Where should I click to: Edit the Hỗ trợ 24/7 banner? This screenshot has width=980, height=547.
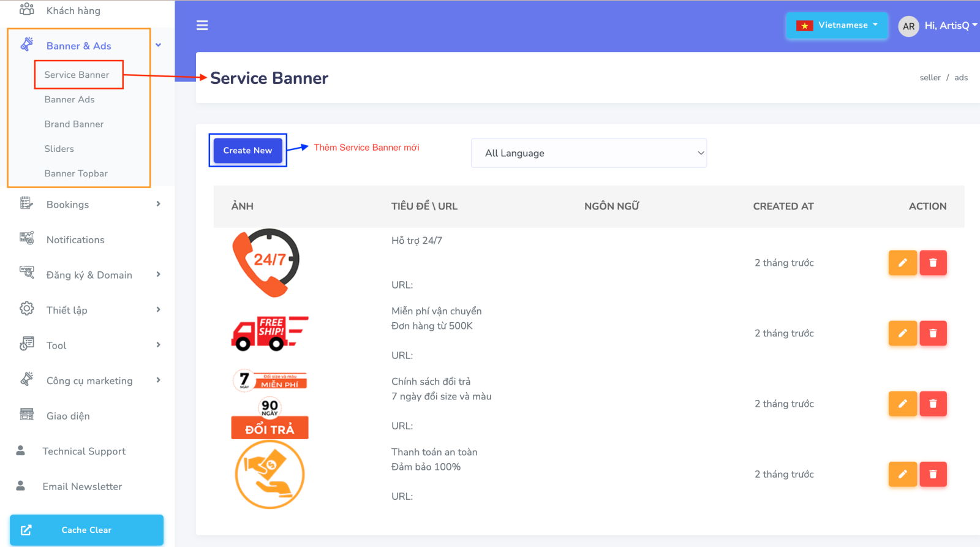click(902, 263)
